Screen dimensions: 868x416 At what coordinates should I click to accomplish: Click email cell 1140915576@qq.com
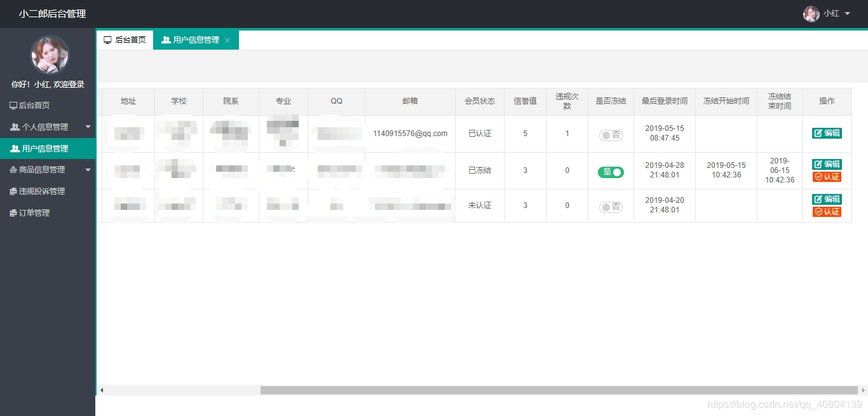[x=410, y=134]
